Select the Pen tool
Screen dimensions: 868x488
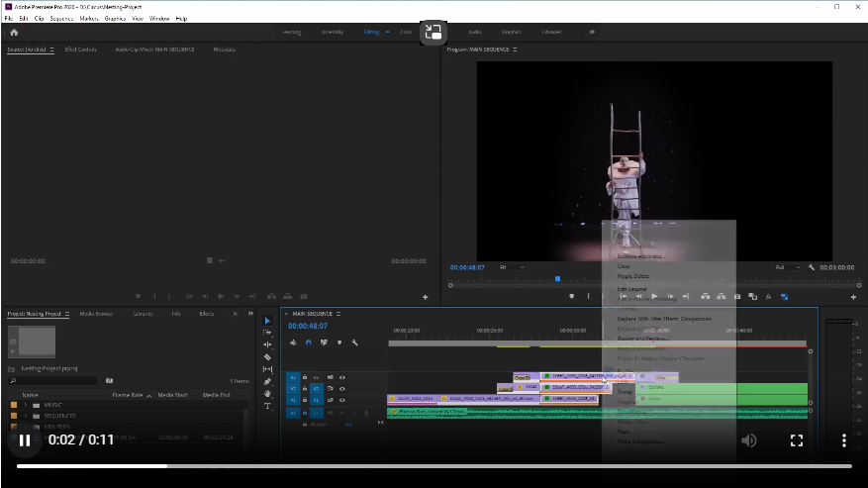268,382
